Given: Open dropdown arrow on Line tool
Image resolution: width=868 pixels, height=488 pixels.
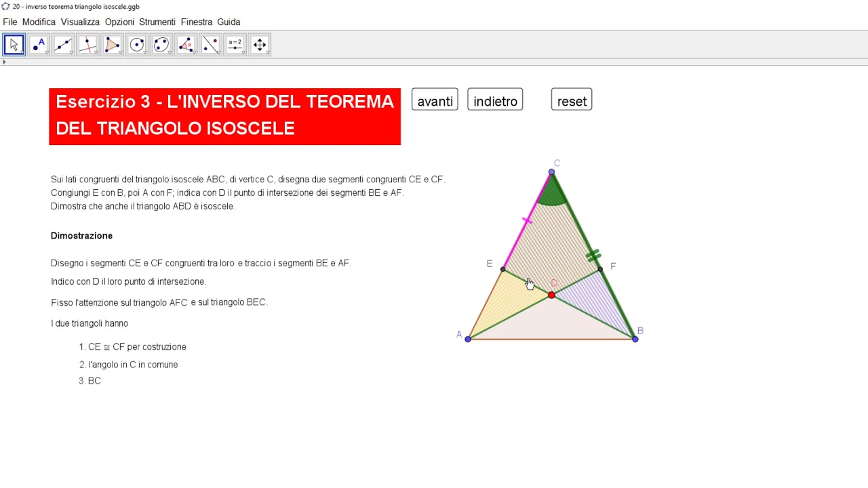Looking at the screenshot, I should point(71,53).
